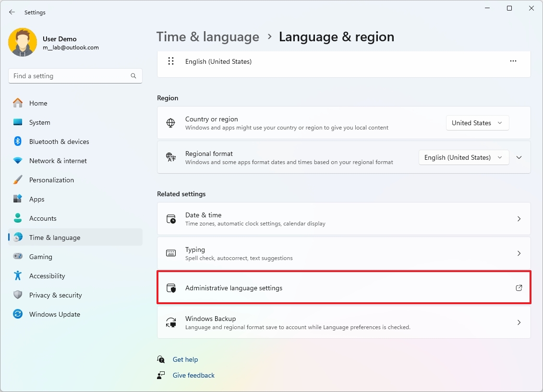543x392 pixels.
Task: Click the Give feedback person icon
Action: 161,375
